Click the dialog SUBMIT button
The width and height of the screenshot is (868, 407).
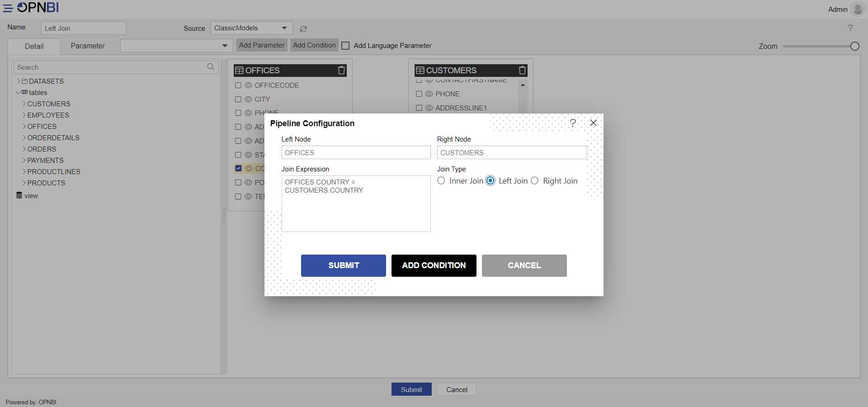click(x=344, y=265)
